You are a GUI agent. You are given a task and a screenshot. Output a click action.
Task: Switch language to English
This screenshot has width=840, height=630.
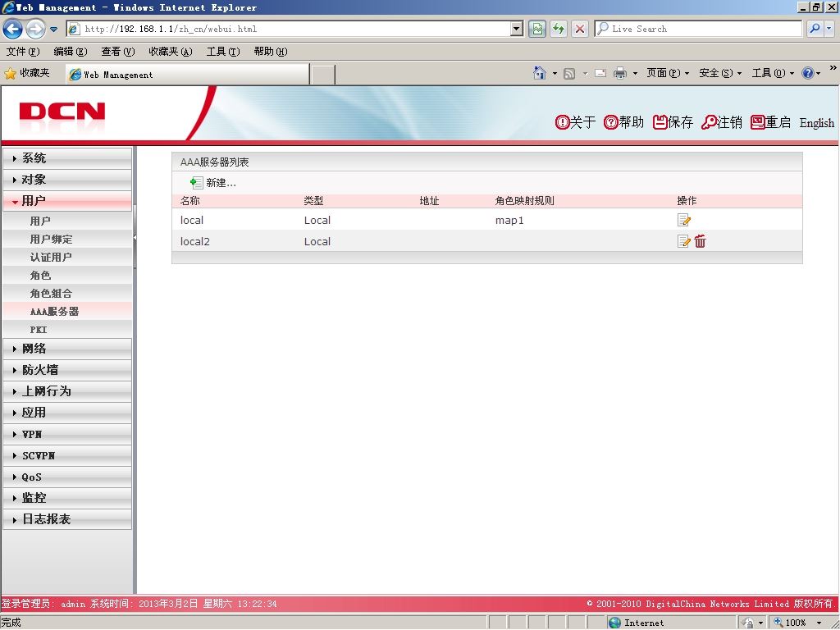pyautogui.click(x=816, y=123)
